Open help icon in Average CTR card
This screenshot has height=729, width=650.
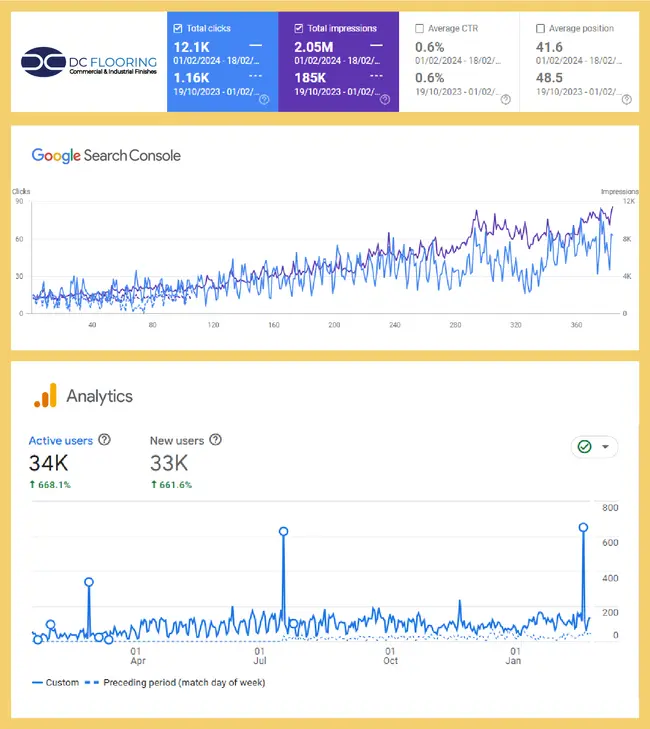(506, 99)
